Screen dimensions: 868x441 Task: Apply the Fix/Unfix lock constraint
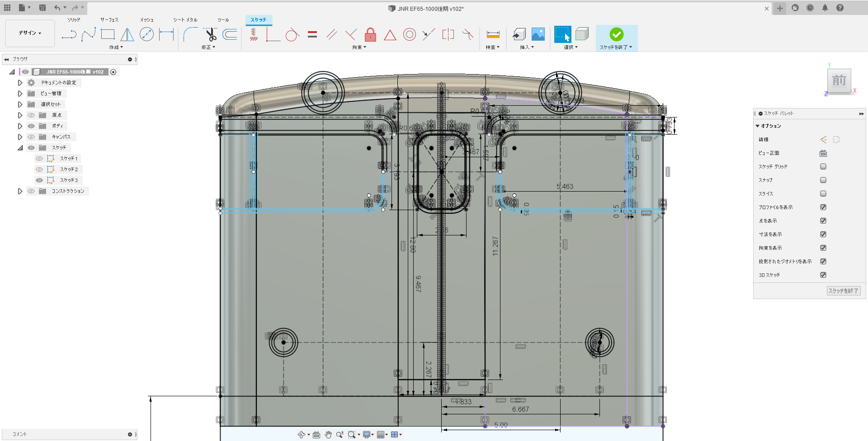pyautogui.click(x=370, y=34)
